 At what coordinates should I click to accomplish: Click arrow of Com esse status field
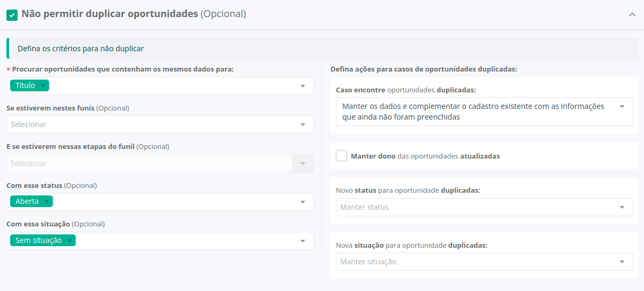pos(303,202)
